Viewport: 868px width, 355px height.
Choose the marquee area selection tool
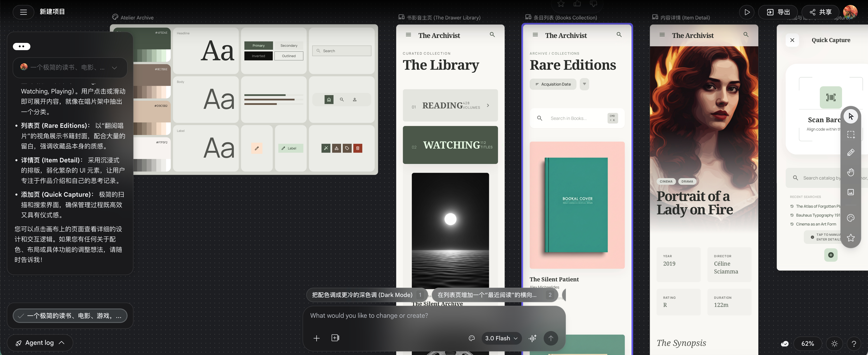[851, 135]
